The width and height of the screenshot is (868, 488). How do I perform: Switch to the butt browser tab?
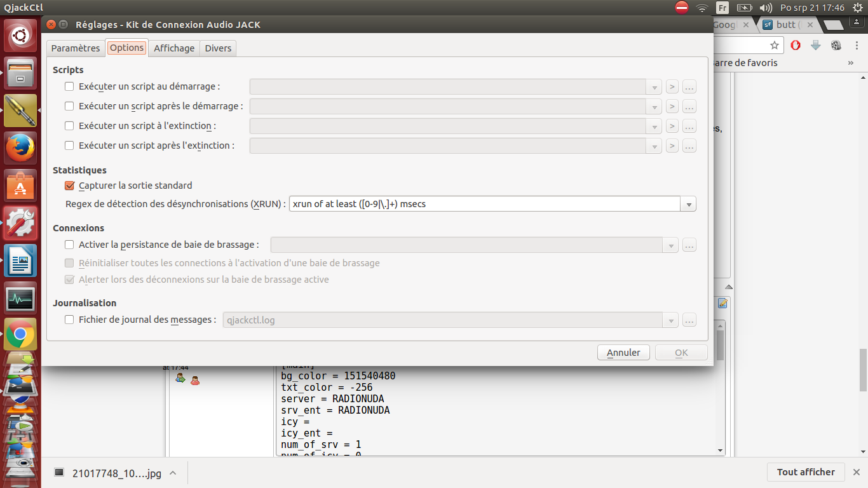789,25
